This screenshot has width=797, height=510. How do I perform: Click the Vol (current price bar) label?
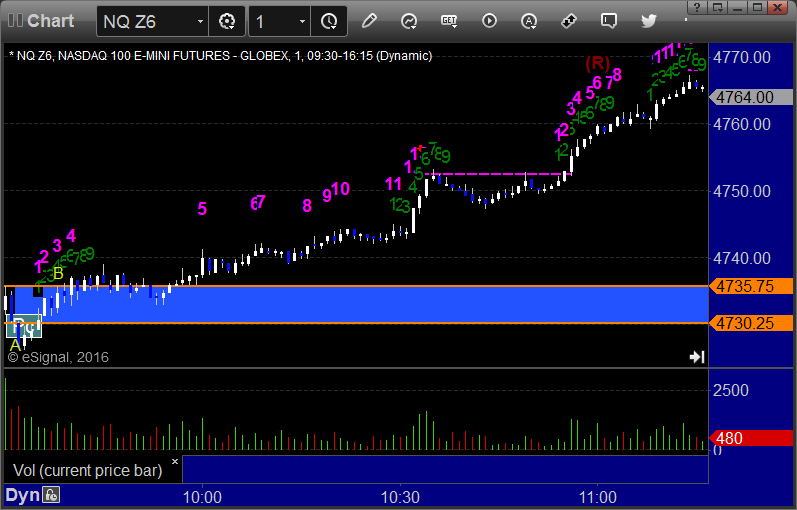tap(87, 470)
